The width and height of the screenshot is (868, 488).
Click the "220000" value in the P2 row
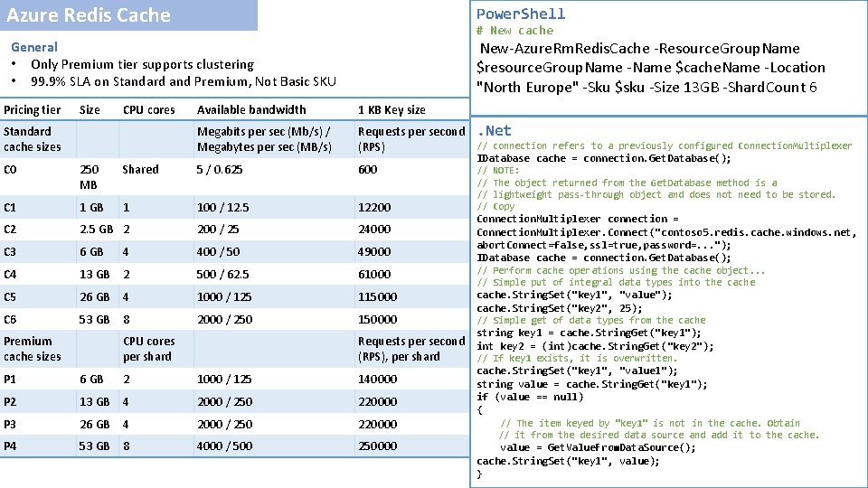(378, 401)
